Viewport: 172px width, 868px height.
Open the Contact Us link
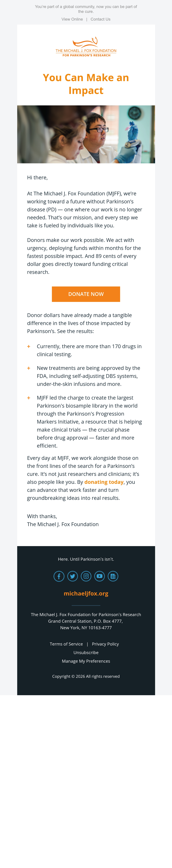(100, 19)
